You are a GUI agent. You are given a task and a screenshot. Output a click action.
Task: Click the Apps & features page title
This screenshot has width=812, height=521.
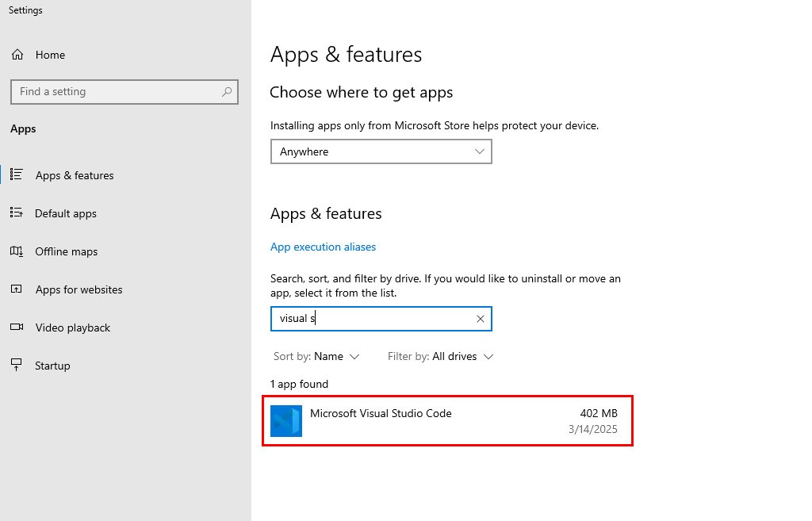[x=346, y=55]
